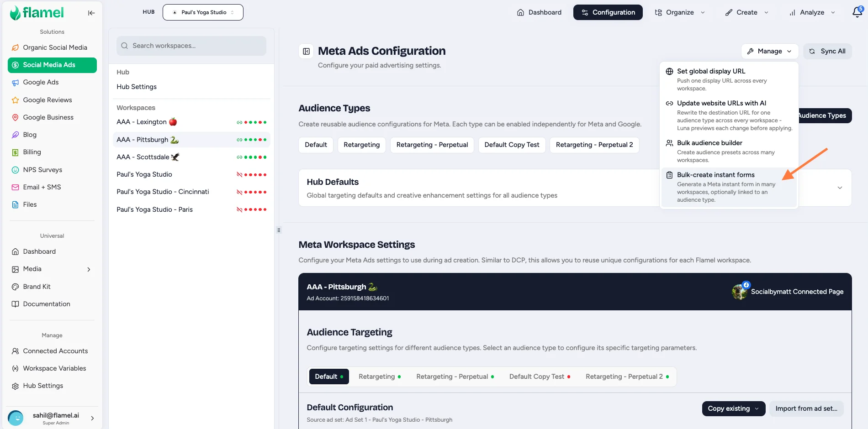The height and width of the screenshot is (429, 868).
Task: Click Import from ad set button
Action: coord(806,408)
